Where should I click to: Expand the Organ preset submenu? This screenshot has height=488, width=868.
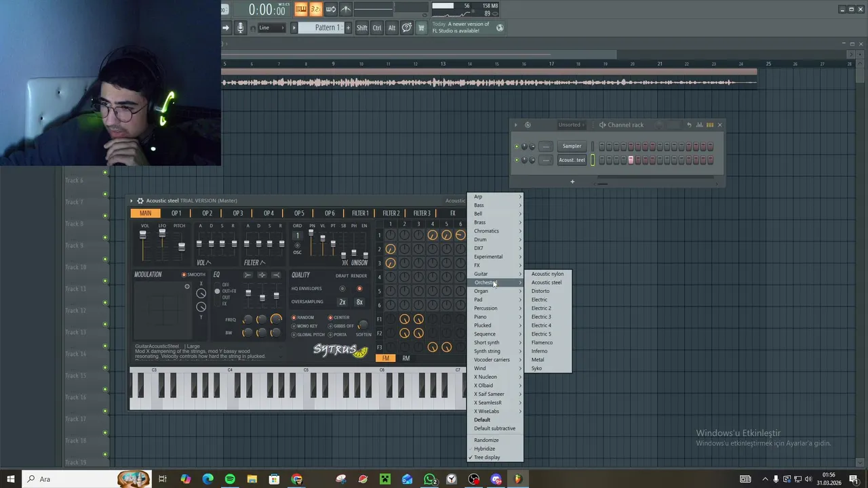tap(496, 291)
